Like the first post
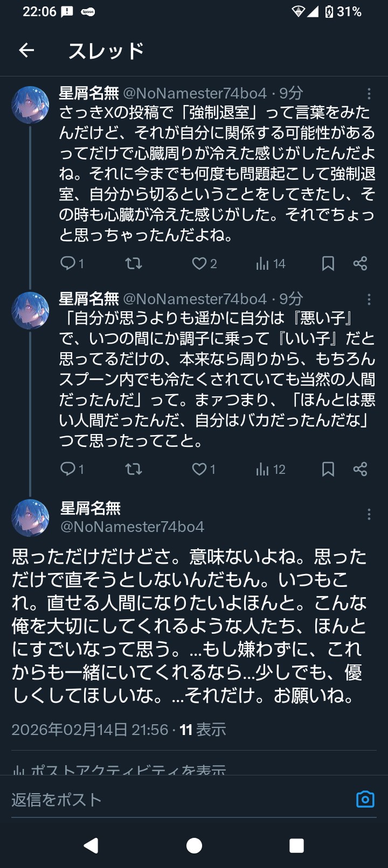The width and height of the screenshot is (388, 868). click(198, 263)
